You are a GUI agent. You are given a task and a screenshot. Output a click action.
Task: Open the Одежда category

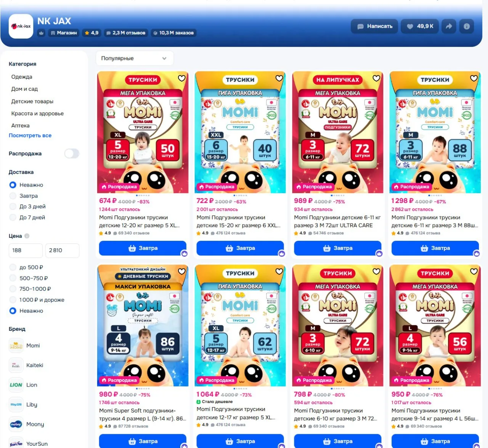click(x=22, y=77)
